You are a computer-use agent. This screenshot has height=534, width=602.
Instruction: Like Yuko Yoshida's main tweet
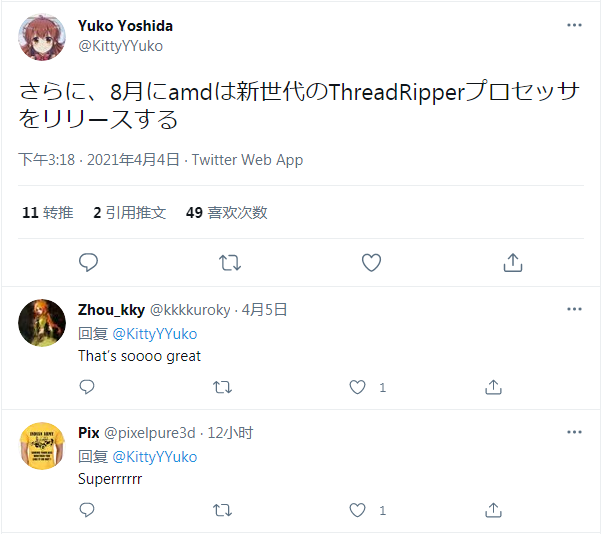371,263
